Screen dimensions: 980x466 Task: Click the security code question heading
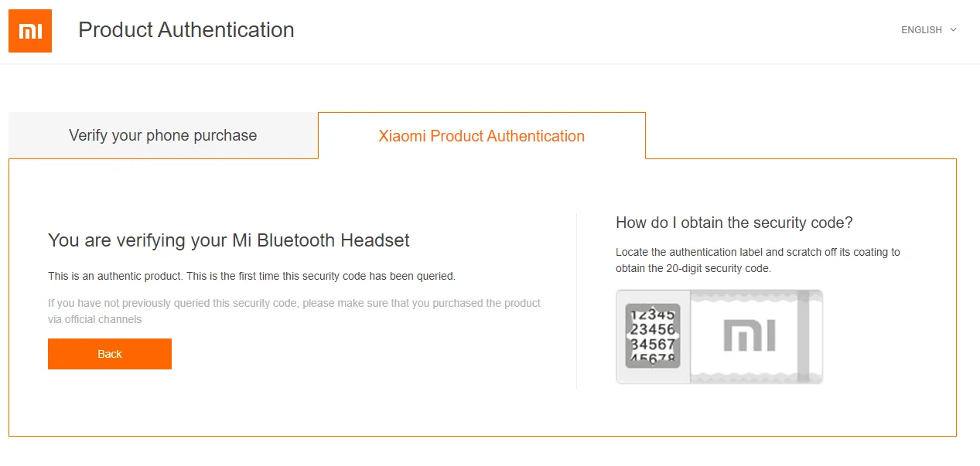[734, 223]
